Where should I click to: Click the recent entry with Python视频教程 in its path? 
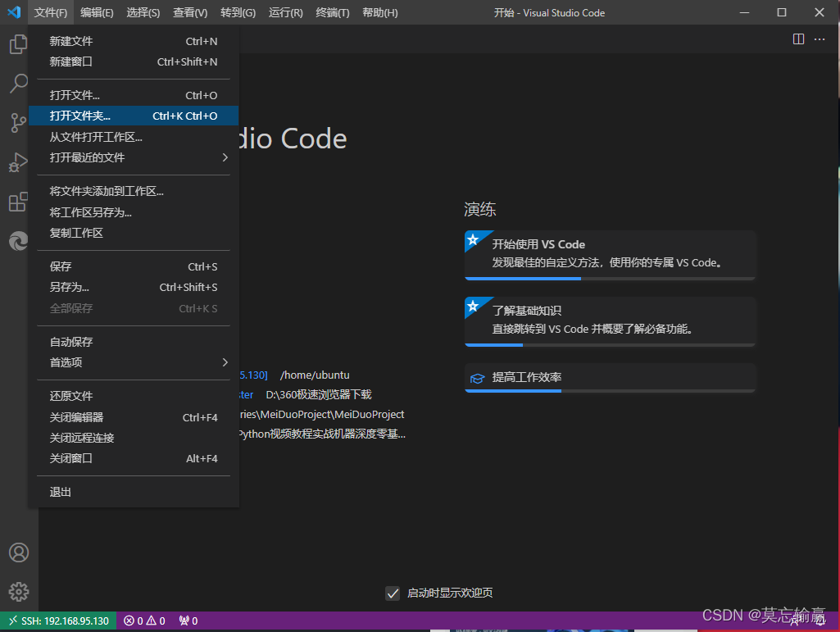click(x=322, y=434)
